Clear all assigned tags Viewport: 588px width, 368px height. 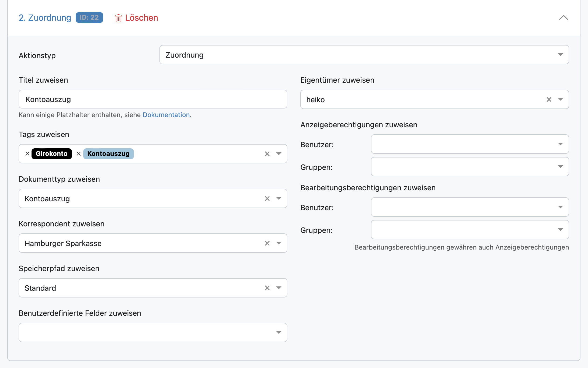[267, 154]
